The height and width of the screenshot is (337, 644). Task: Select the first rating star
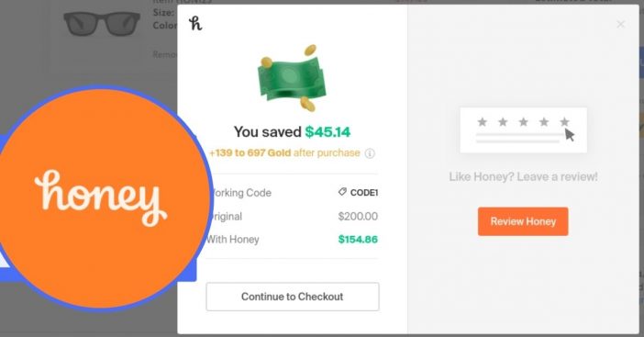pyautogui.click(x=483, y=121)
